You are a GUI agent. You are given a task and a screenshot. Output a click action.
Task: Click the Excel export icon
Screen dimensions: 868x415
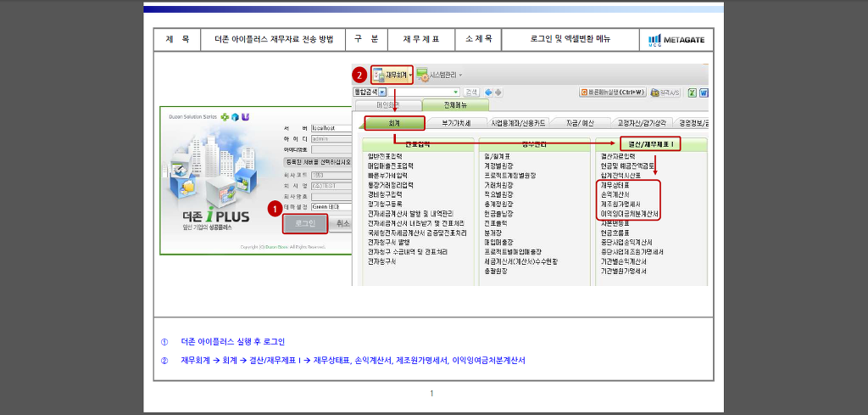coord(692,93)
